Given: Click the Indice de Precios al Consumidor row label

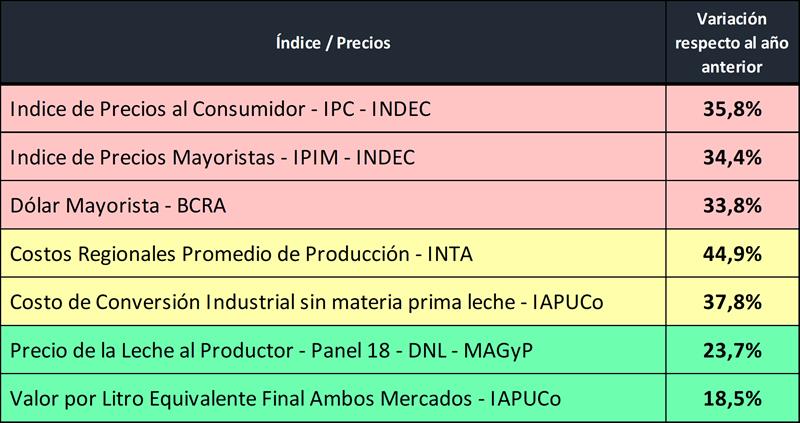Looking at the screenshot, I should tap(220, 110).
